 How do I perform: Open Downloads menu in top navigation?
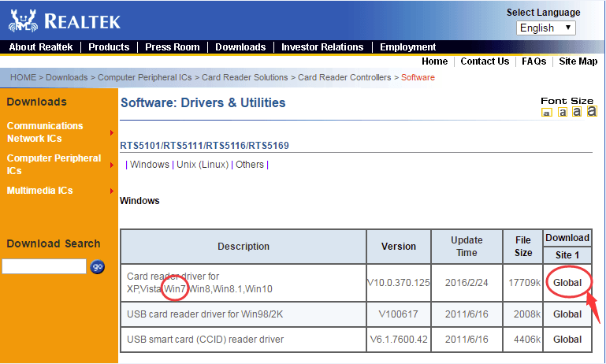click(240, 47)
